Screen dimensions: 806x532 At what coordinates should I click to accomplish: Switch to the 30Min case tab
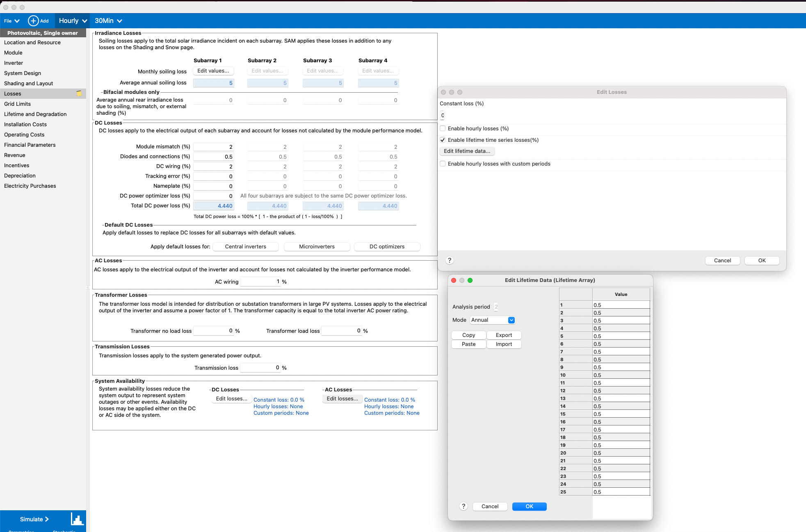pyautogui.click(x=104, y=21)
